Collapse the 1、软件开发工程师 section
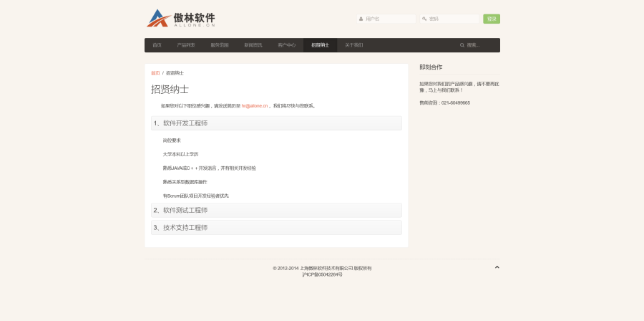 point(276,123)
